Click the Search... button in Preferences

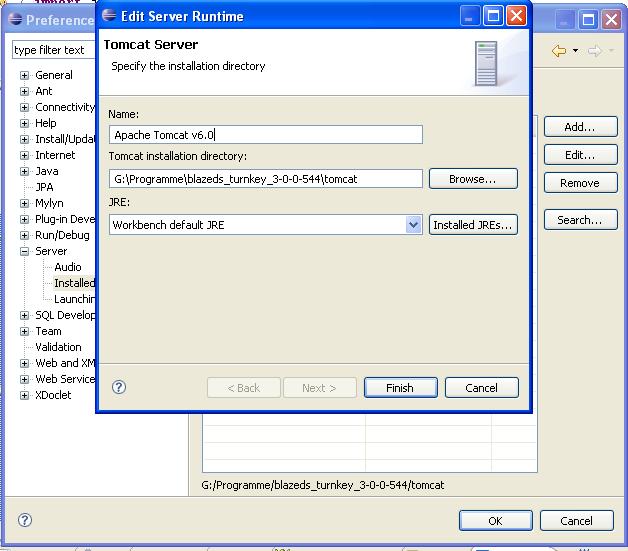(x=580, y=220)
